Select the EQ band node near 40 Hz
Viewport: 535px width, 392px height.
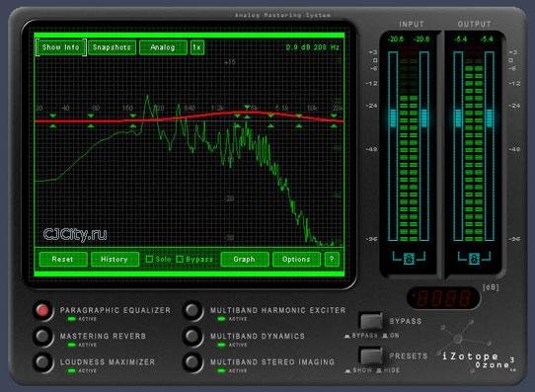click(53, 120)
